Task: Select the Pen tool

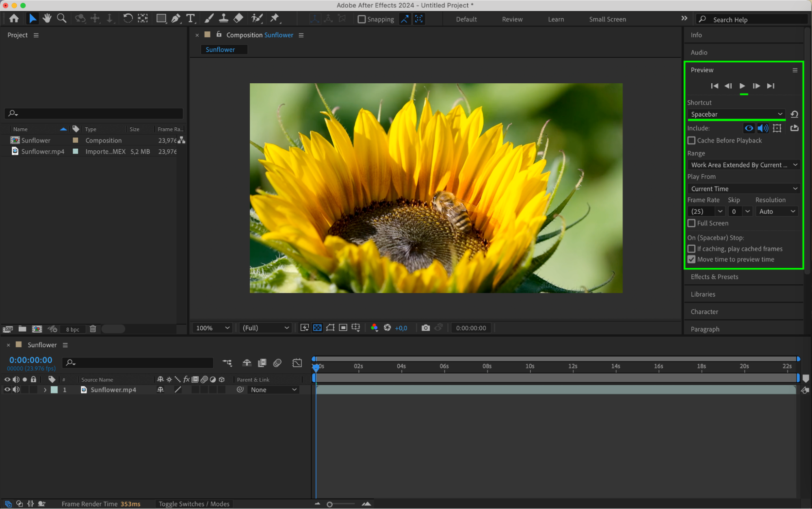Action: coord(176,18)
